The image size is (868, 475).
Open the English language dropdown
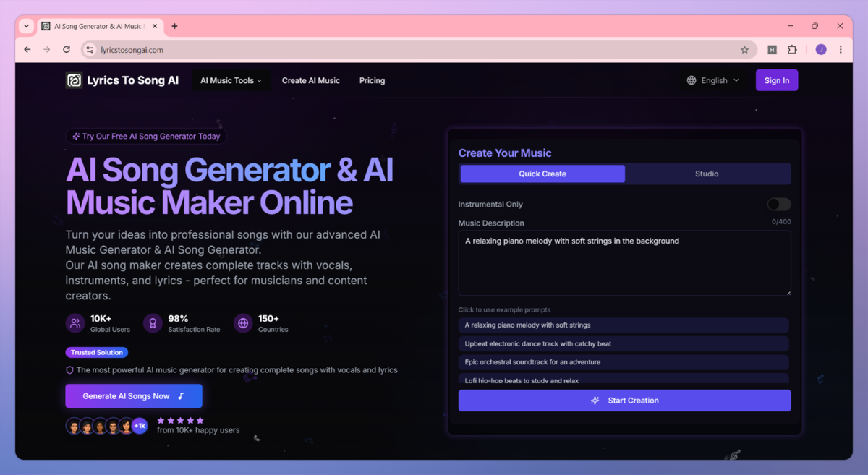pyautogui.click(x=713, y=80)
